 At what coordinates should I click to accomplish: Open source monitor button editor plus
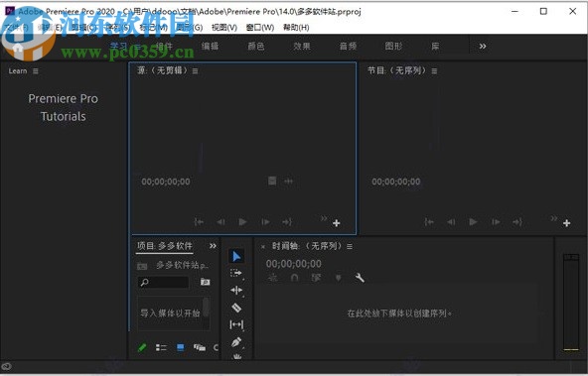[337, 223]
